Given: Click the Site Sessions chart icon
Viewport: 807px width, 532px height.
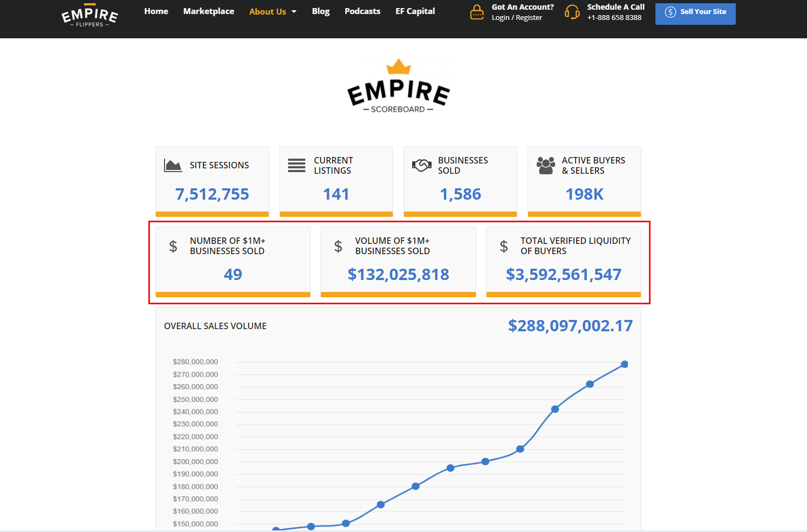Looking at the screenshot, I should [173, 165].
